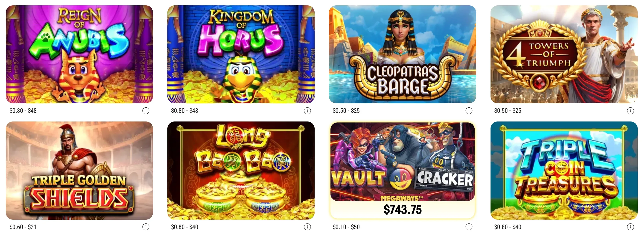Screen dimensions: 644x234
Task: Show info for Cleopatra's Barge game
Action: [469, 111]
